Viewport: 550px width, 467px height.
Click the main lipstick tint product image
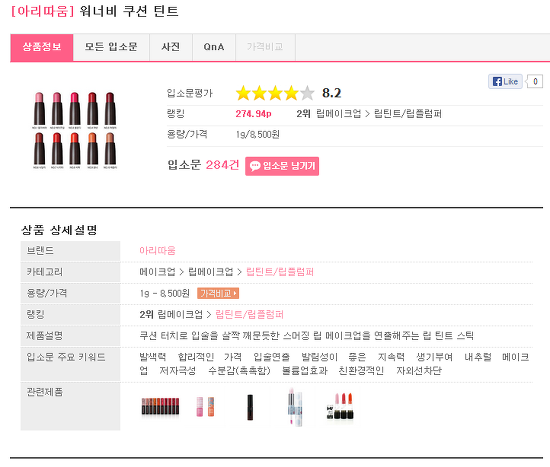pos(75,131)
